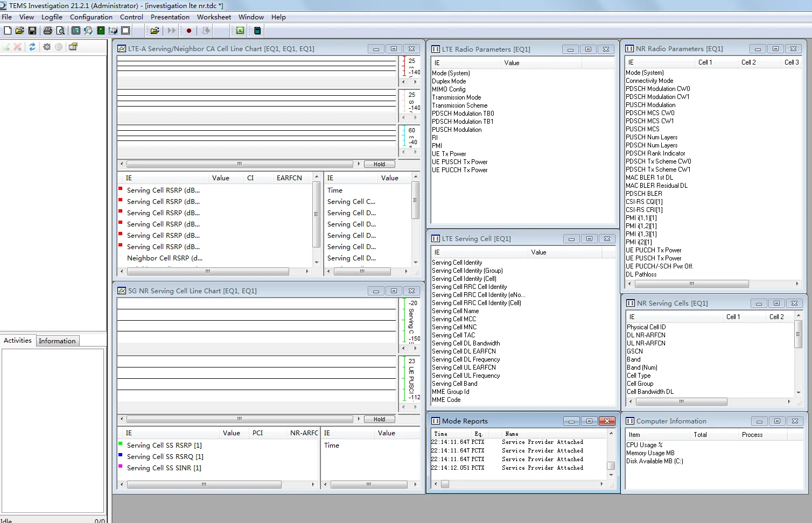This screenshot has height=523, width=812.
Task: Open the File menu
Action: tap(7, 17)
